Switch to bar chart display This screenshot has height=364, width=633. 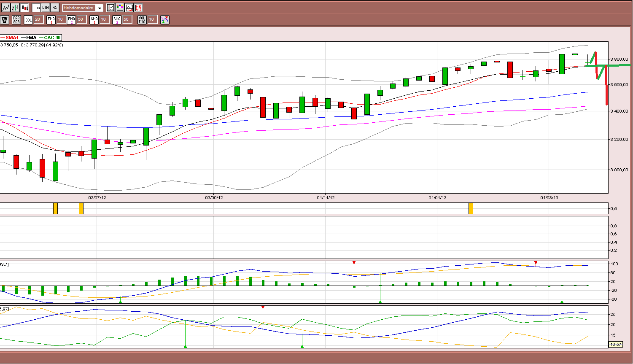tap(15, 8)
